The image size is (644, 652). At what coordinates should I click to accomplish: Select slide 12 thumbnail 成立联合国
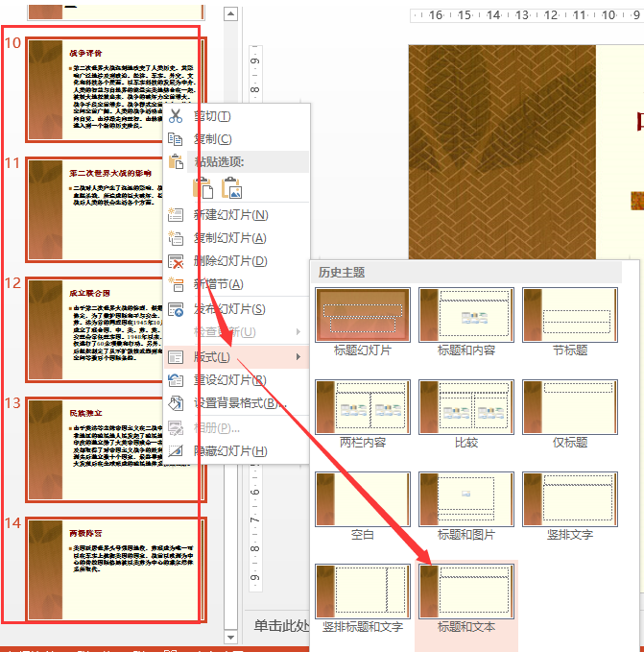[x=96, y=329]
